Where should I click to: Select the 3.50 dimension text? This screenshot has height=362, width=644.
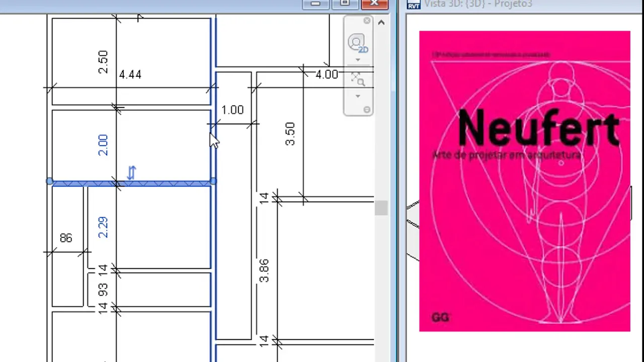[x=290, y=134]
